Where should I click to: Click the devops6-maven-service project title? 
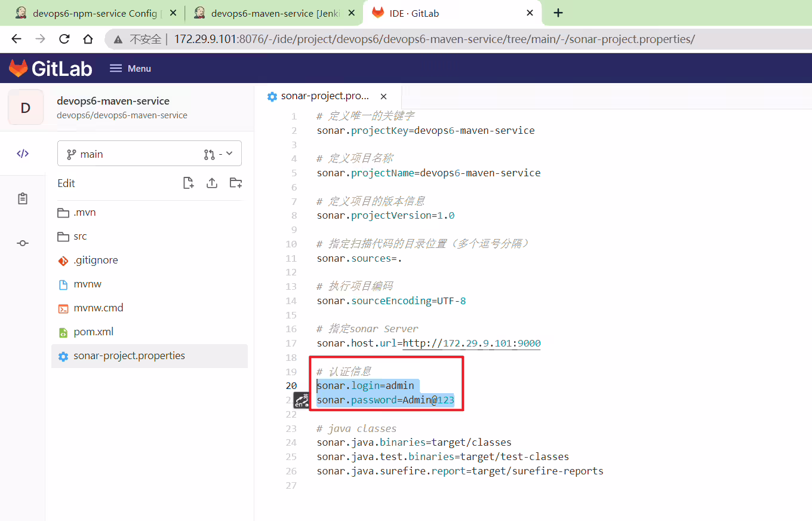pos(113,101)
